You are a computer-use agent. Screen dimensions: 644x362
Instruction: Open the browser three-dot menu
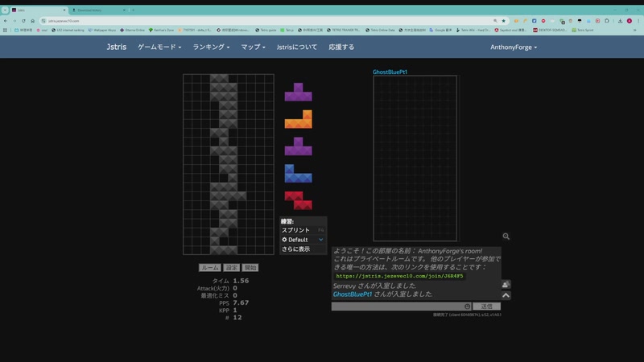tap(638, 21)
